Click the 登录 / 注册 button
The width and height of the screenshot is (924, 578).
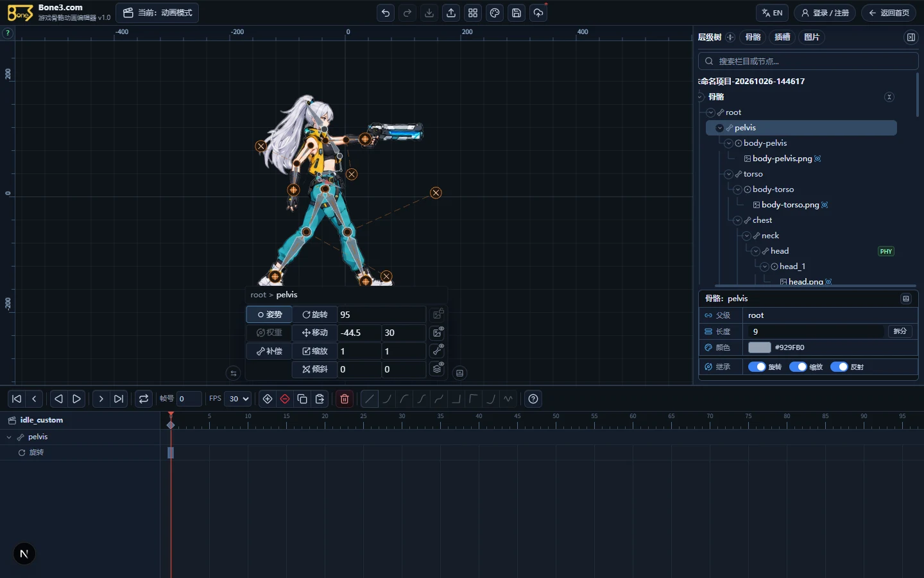pyautogui.click(x=825, y=13)
